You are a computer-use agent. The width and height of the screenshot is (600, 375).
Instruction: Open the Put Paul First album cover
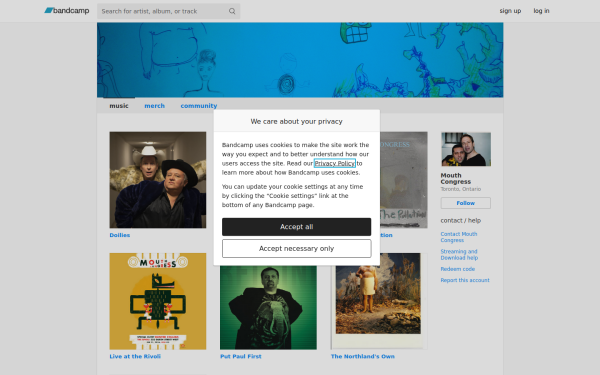tap(268, 307)
